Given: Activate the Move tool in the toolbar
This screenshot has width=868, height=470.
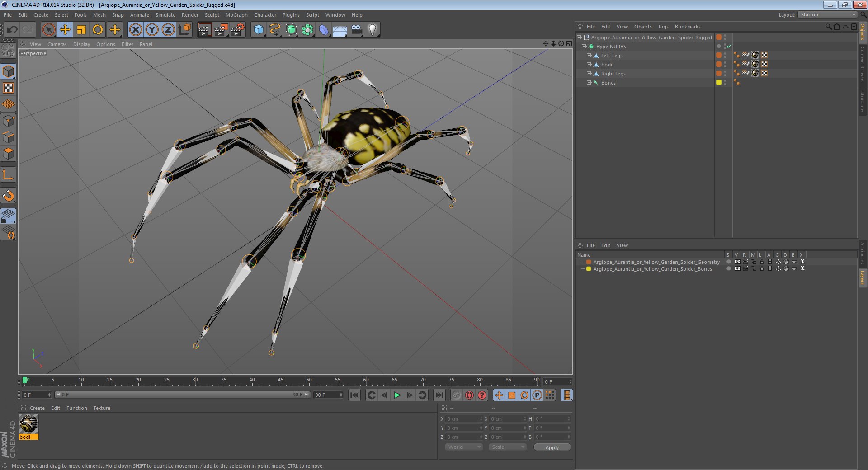Looking at the screenshot, I should point(65,30).
